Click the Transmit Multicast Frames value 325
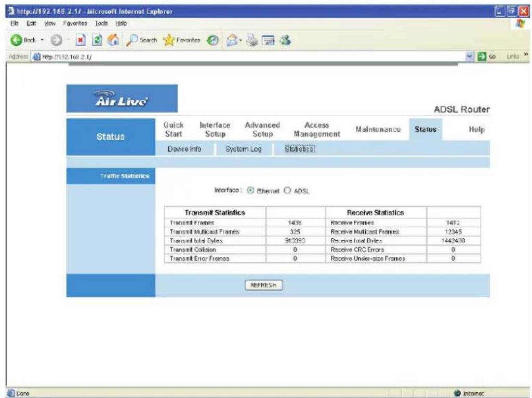Viewport: 532px width, 398px height. point(295,231)
